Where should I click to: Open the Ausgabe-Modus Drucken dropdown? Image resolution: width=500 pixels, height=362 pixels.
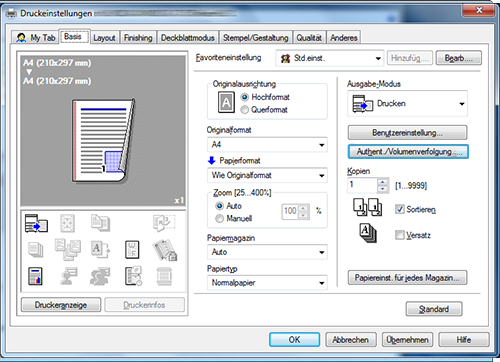[407, 104]
